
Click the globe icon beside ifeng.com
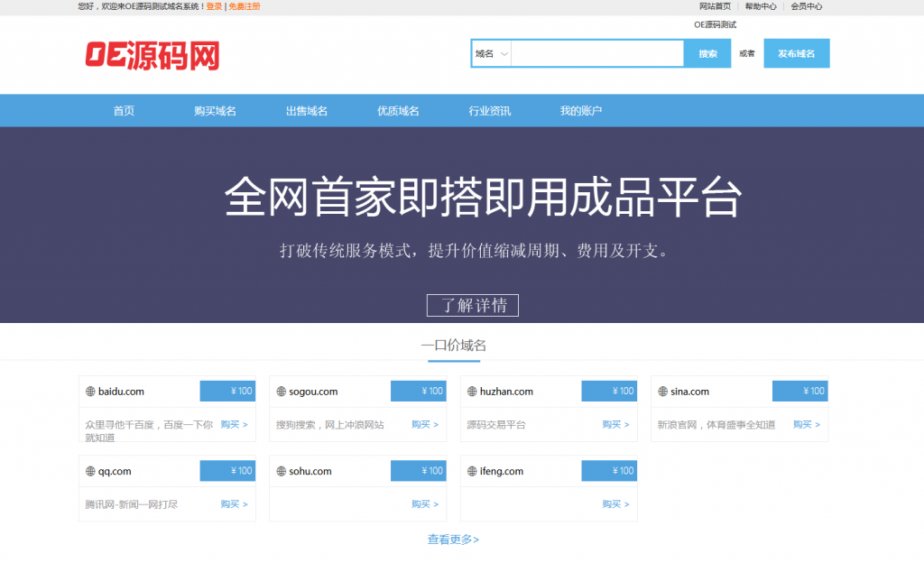tap(472, 470)
